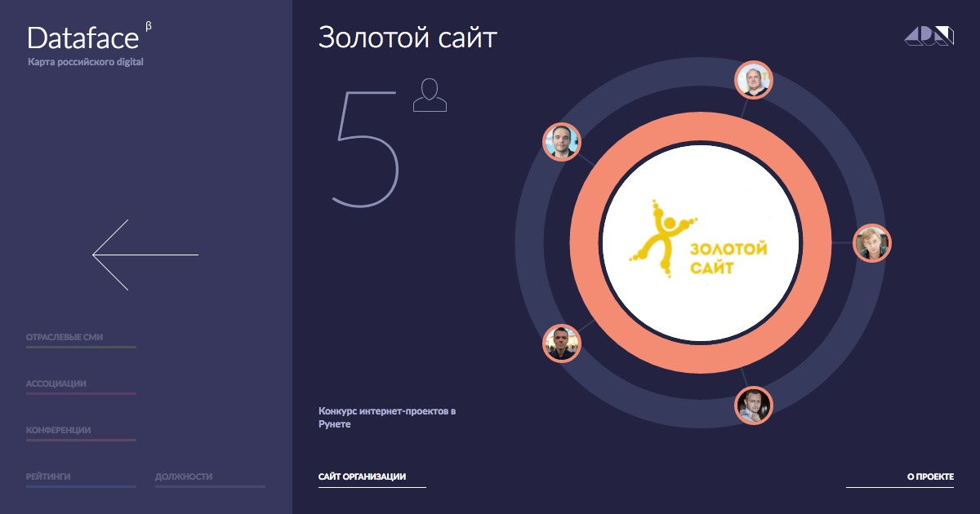
Task: Open the О проекте link
Action: coord(900,478)
